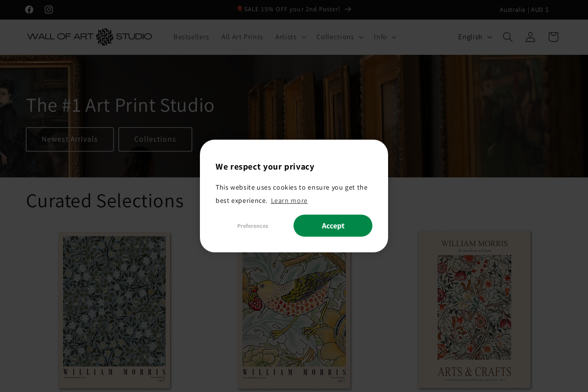
Task: Click the search magnifier icon
Action: [x=508, y=37]
